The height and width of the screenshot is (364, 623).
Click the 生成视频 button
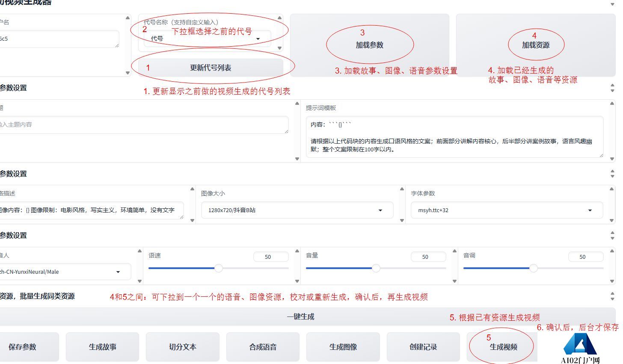503,347
